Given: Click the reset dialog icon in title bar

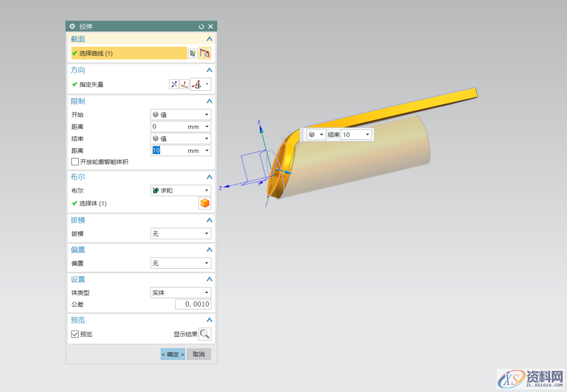Looking at the screenshot, I should tap(202, 26).
